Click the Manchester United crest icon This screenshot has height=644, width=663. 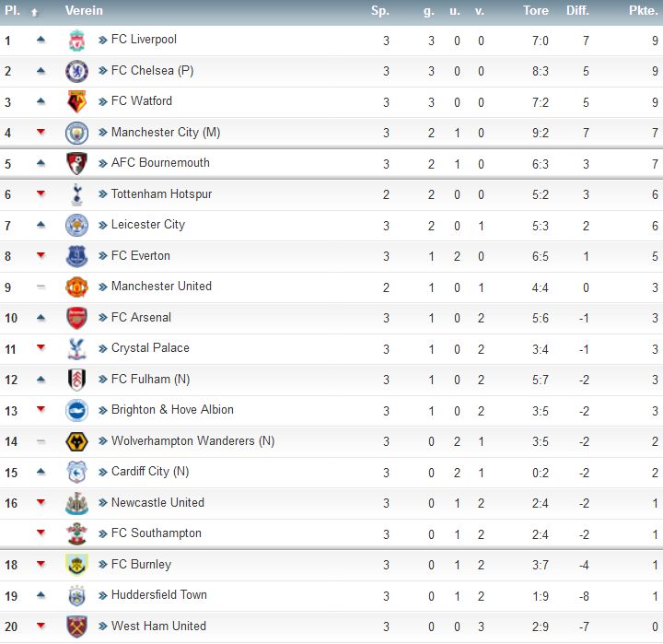tap(77, 287)
